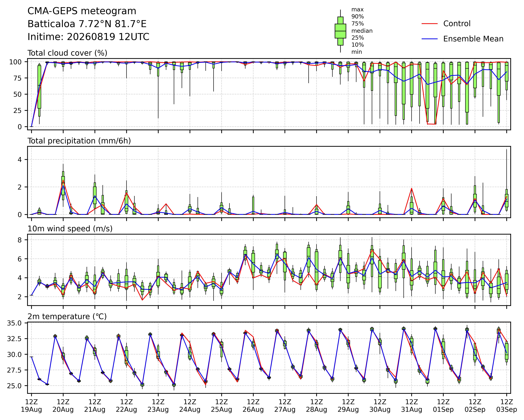Click the 10m wind speed (m/s) title
The width and height of the screenshot is (524, 420).
70,229
